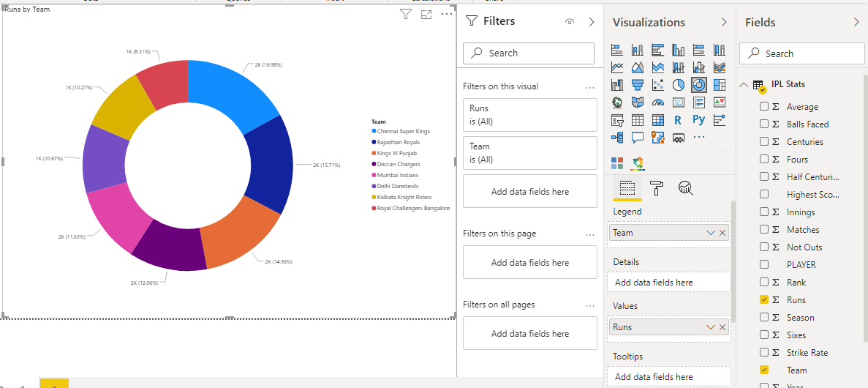Remove Team from the Legend well

click(722, 233)
